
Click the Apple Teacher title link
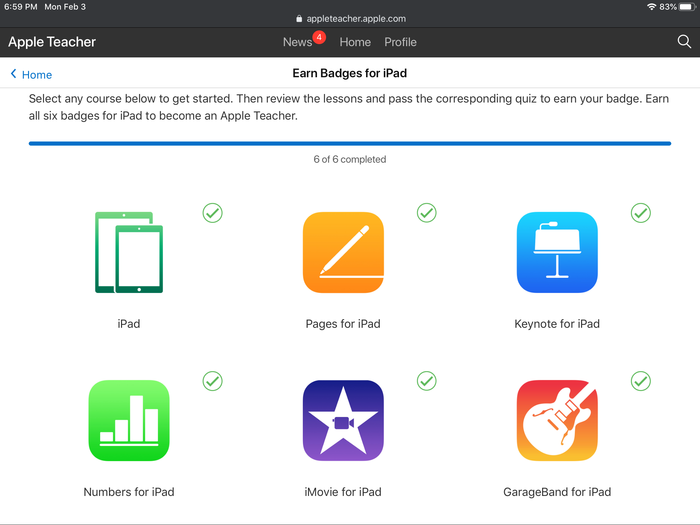(x=52, y=42)
